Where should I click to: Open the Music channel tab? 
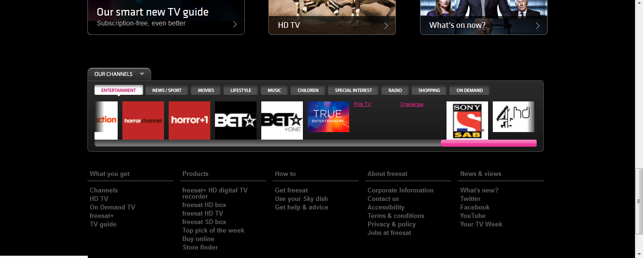[275, 90]
